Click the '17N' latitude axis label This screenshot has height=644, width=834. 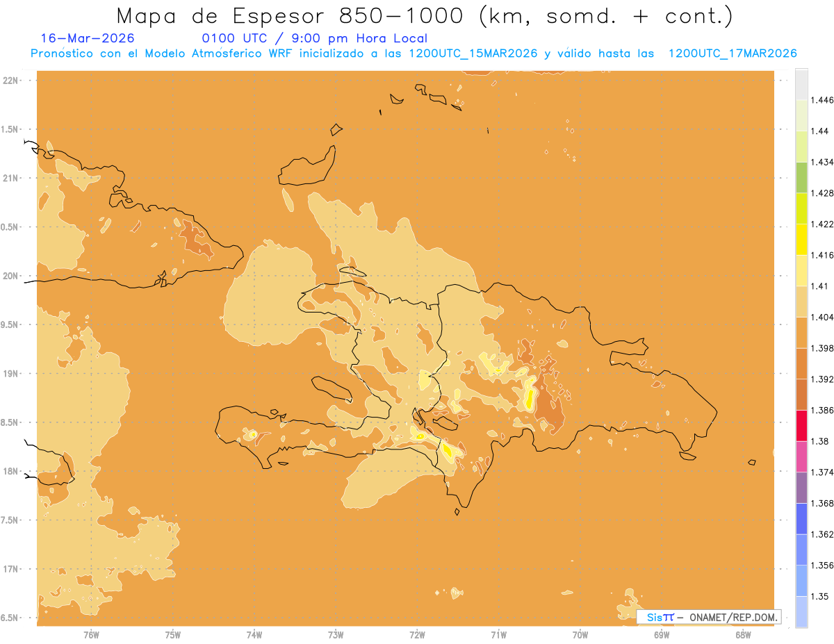point(10,569)
